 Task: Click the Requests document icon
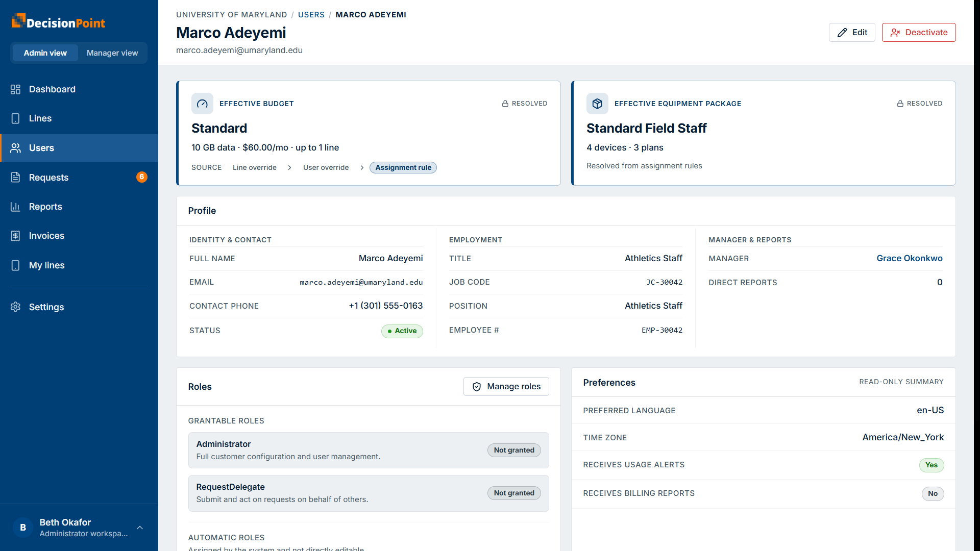coord(15,178)
